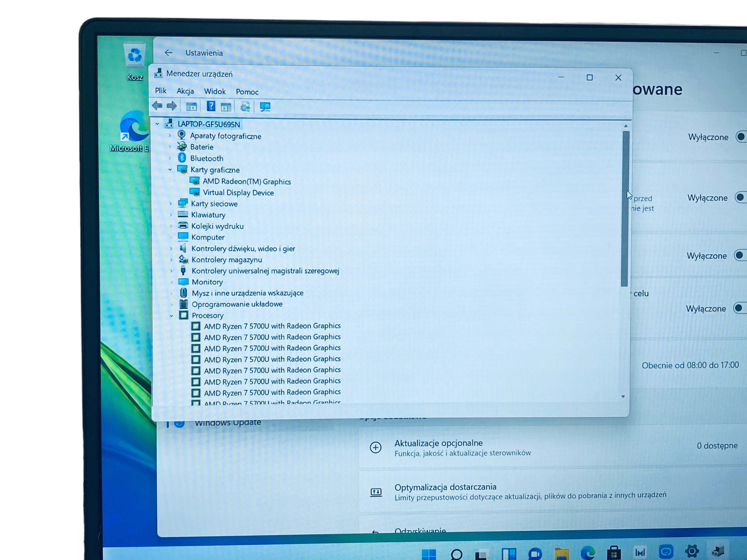Screen dimensions: 747x560
Task: Open the Widok menu
Action: [215, 91]
